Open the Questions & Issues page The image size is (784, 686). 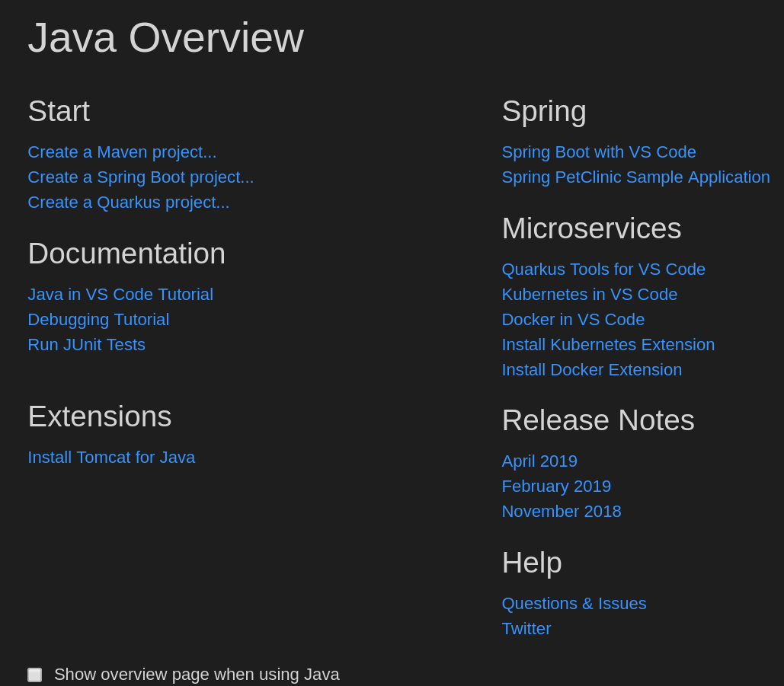point(574,603)
